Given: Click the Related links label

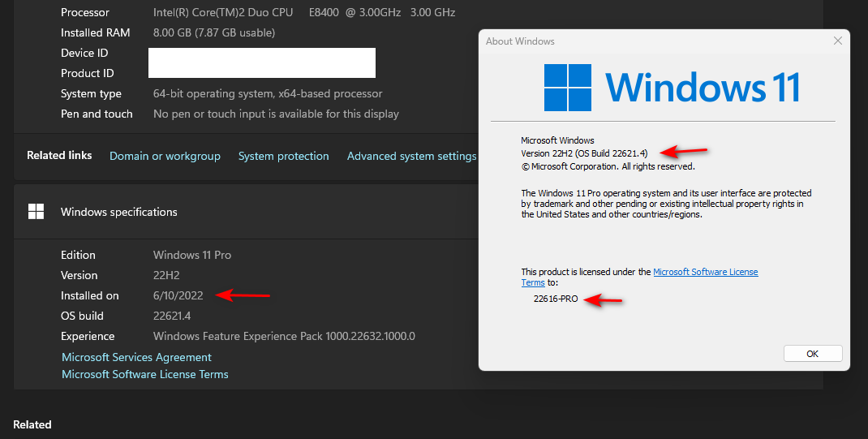Looking at the screenshot, I should click(x=59, y=156).
